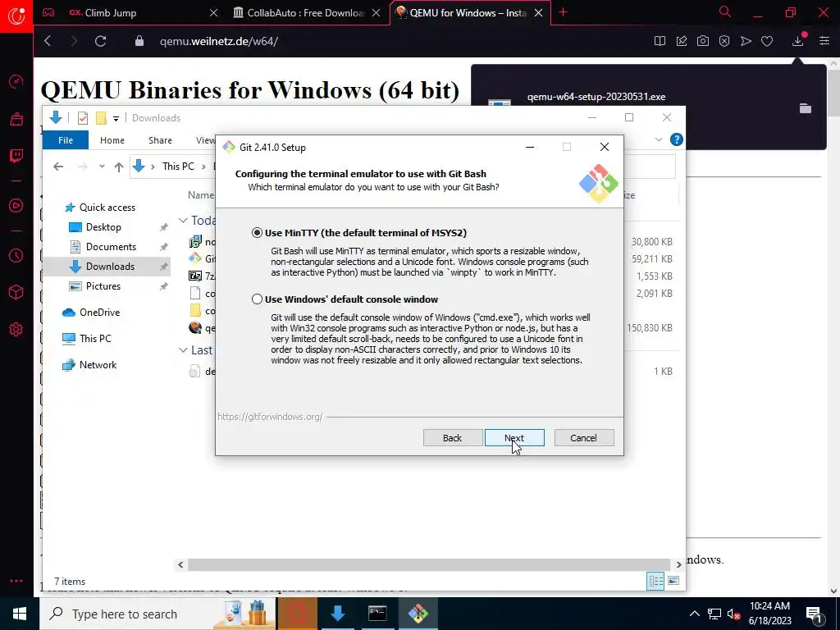The height and width of the screenshot is (630, 840).
Task: Open a new browser tab
Action: pos(563,12)
